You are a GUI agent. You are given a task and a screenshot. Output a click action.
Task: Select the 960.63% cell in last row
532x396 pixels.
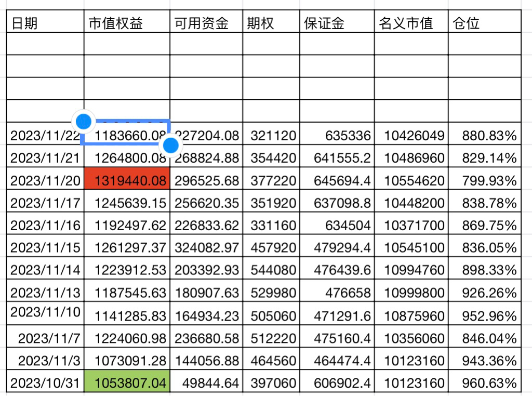pyautogui.click(x=484, y=384)
